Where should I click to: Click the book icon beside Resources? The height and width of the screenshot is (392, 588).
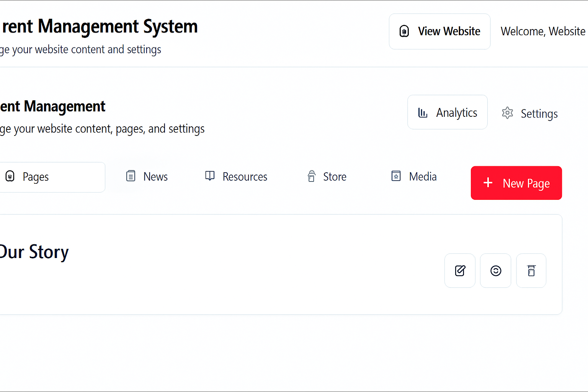pos(210,176)
